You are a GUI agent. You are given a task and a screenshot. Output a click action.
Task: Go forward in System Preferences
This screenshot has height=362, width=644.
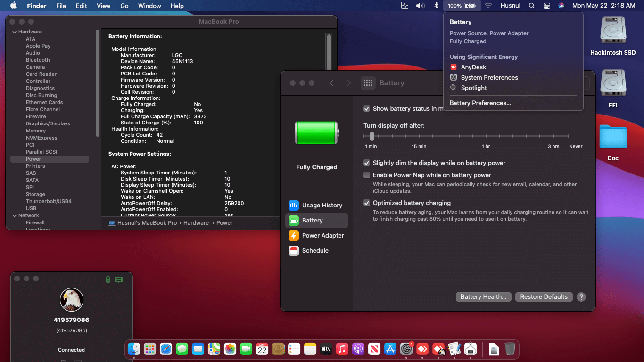point(349,83)
